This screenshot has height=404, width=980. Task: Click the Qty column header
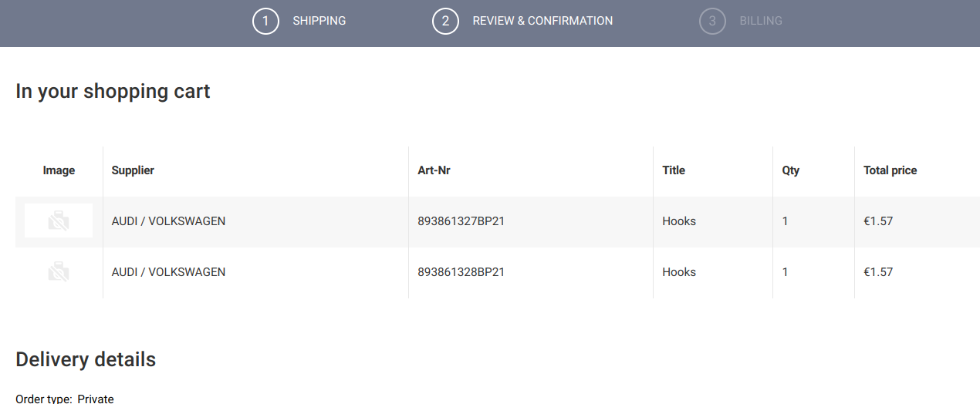pos(790,170)
